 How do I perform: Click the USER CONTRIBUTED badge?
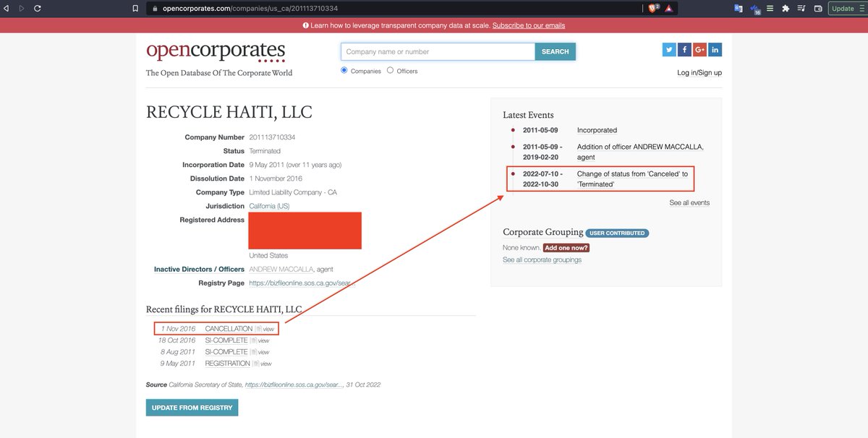pyautogui.click(x=617, y=233)
